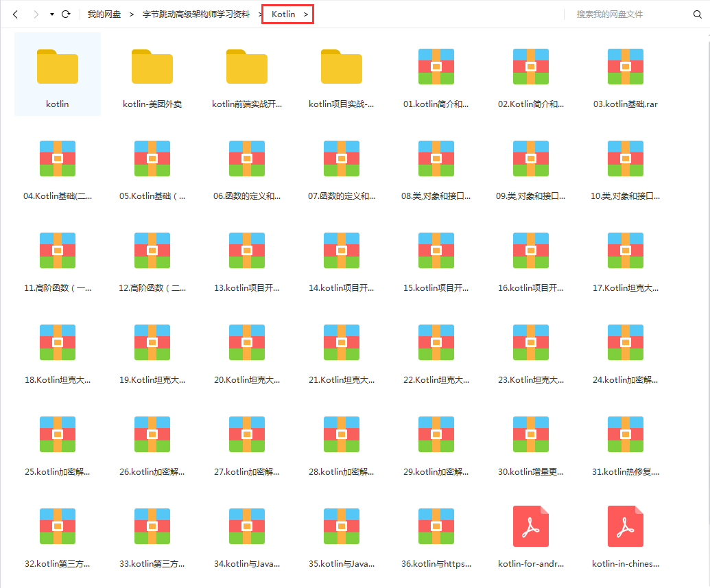Select archive 09.类,对象和接口...
Image resolution: width=710 pixels, height=588 pixels.
[x=531, y=166]
